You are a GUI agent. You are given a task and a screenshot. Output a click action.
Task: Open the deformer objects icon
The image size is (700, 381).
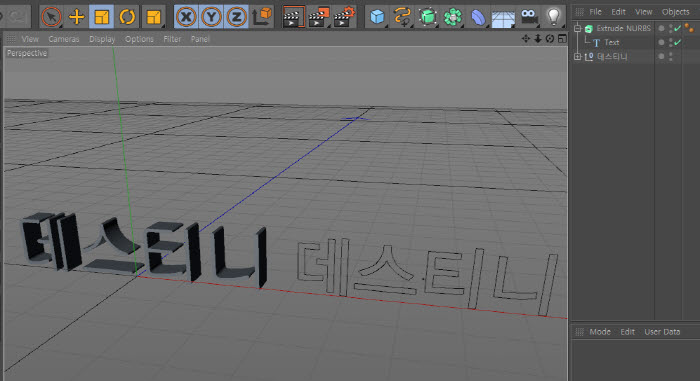click(478, 17)
